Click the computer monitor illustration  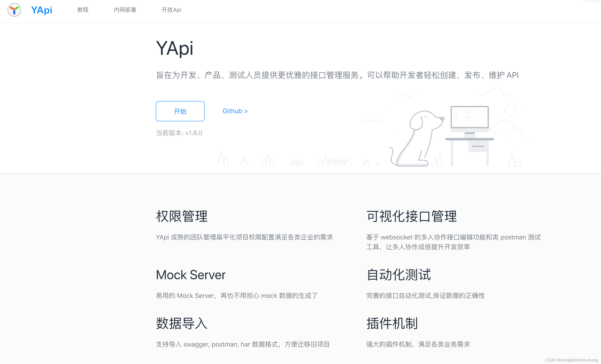[470, 118]
